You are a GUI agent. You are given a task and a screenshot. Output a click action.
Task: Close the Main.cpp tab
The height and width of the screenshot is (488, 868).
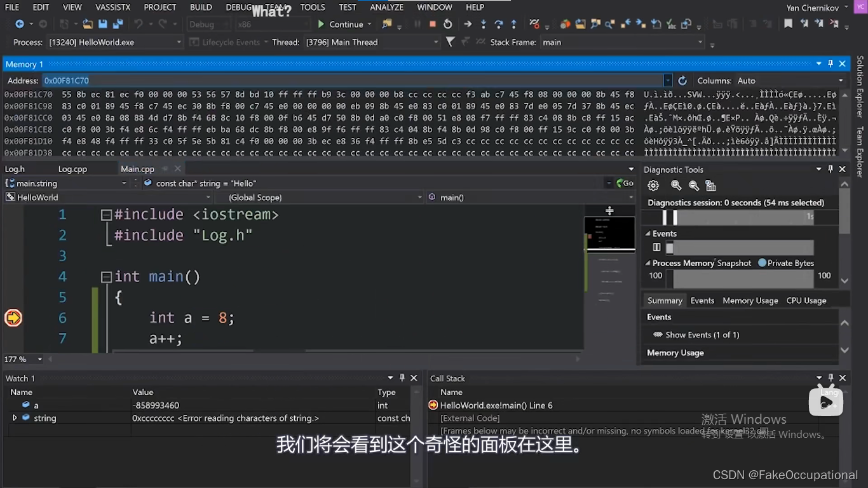pos(178,169)
